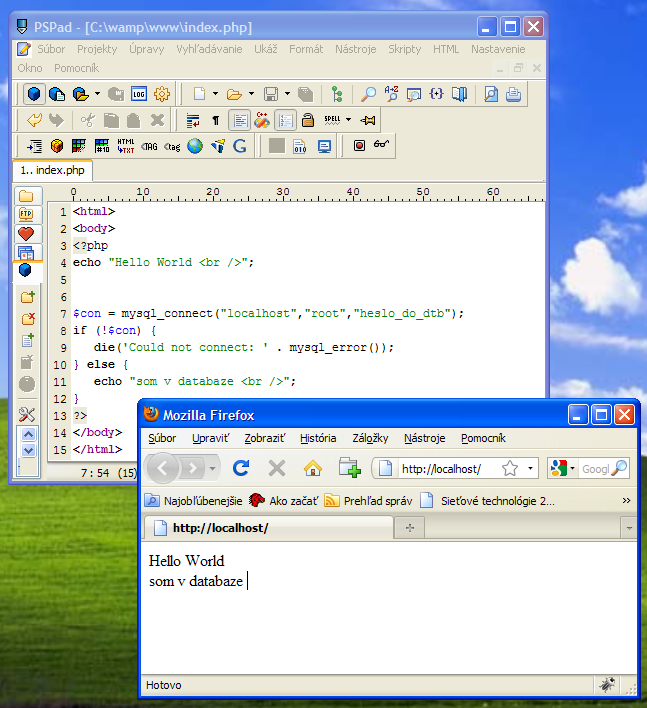Toggle the hex 010 edit mode icon
The width and height of the screenshot is (647, 708).
[300, 146]
